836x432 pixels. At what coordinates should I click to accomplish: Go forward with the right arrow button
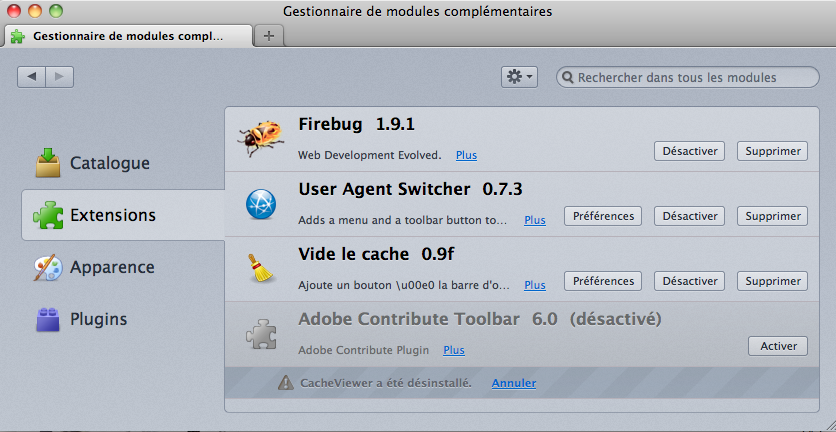pyautogui.click(x=60, y=77)
